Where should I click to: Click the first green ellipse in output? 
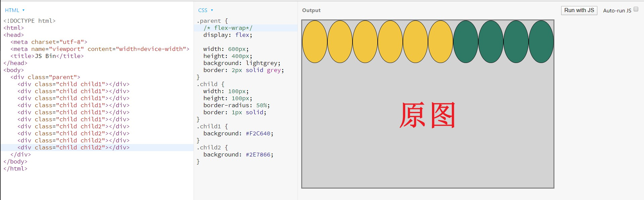point(466,42)
